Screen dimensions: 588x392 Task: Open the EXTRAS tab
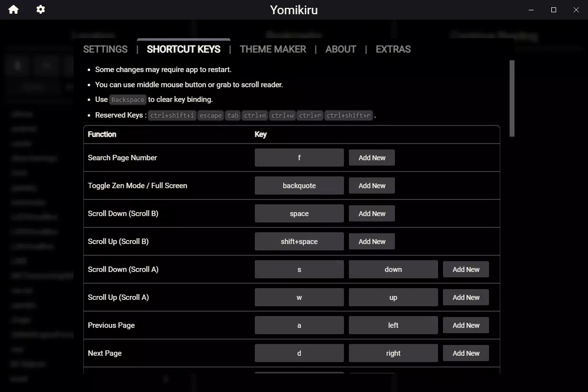tap(393, 49)
